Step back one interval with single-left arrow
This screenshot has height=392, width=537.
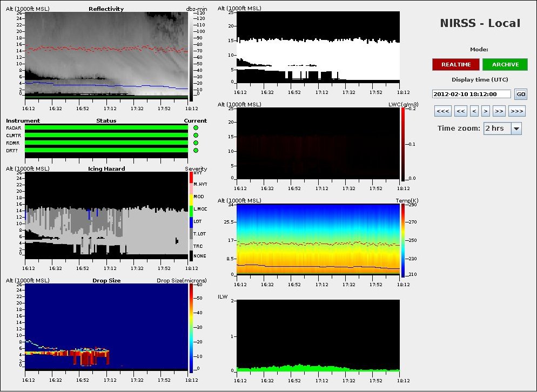(474, 112)
